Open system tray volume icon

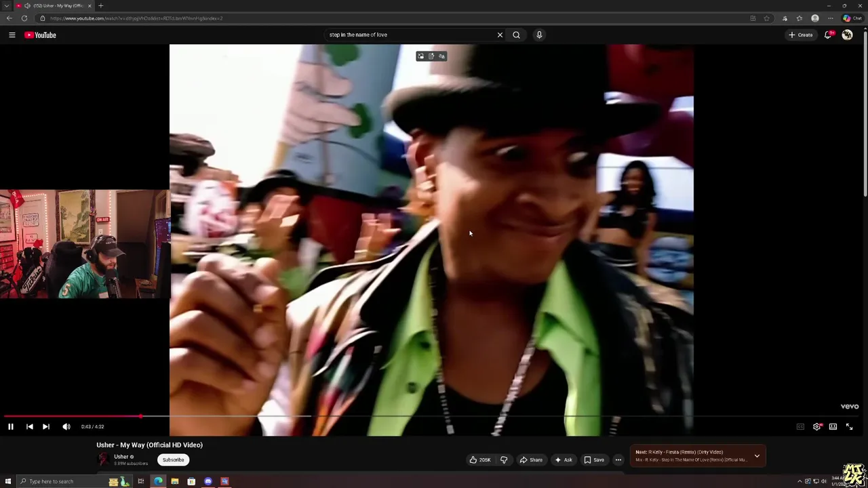824,481
